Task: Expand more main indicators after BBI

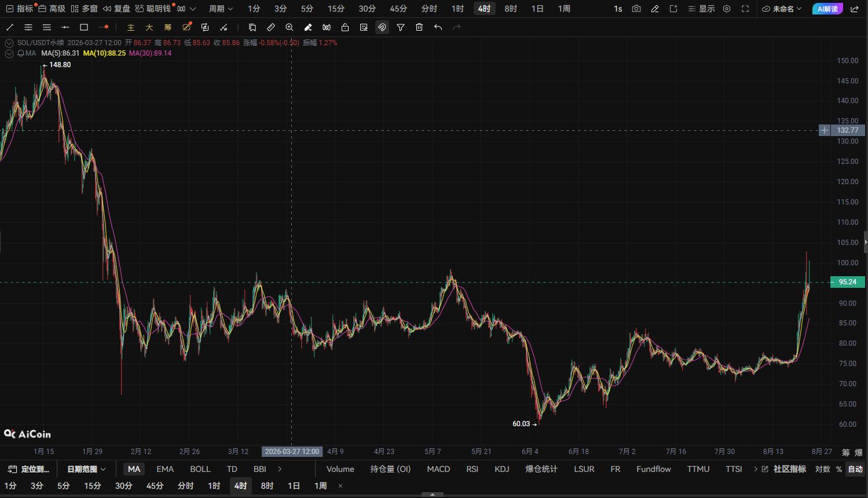Action: pyautogui.click(x=280, y=469)
